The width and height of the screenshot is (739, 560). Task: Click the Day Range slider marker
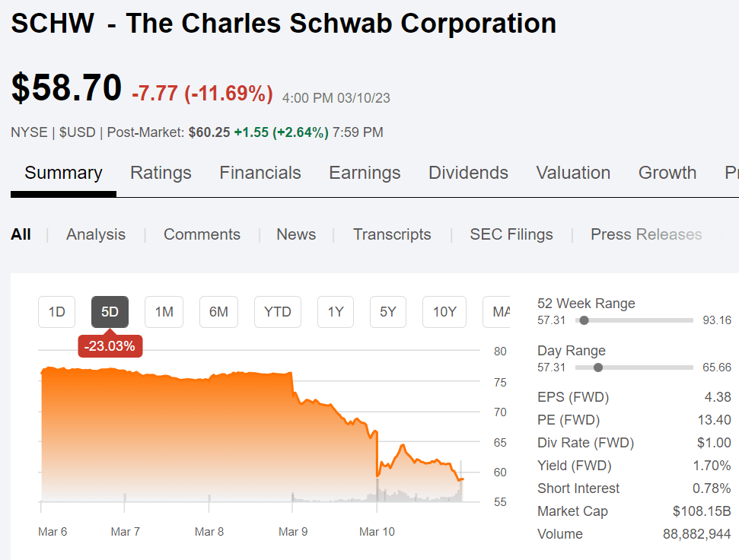point(598,367)
